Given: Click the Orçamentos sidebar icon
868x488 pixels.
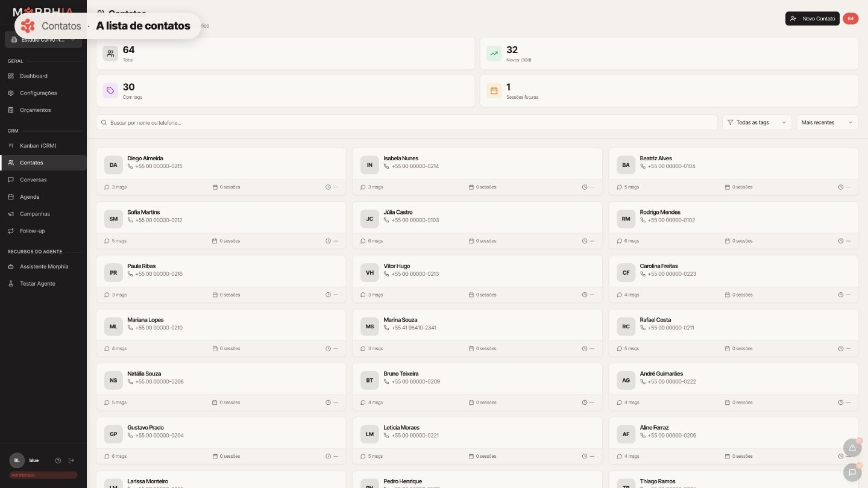Looking at the screenshot, I should click(x=11, y=110).
